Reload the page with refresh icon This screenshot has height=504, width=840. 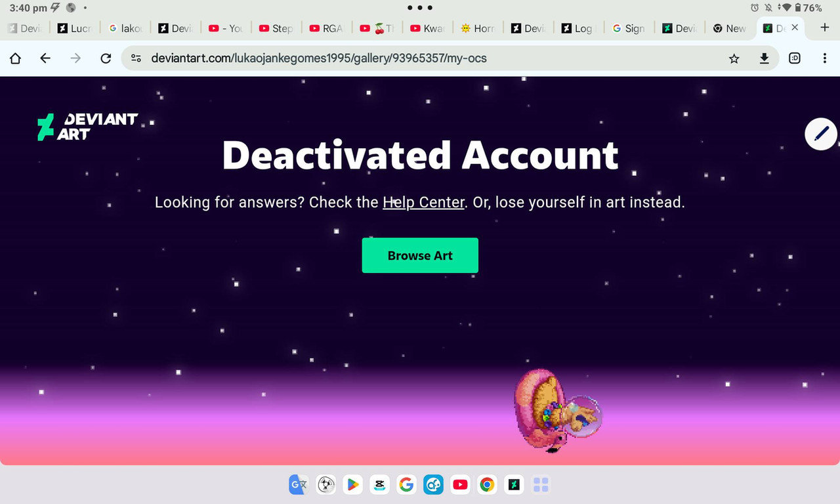[106, 58]
